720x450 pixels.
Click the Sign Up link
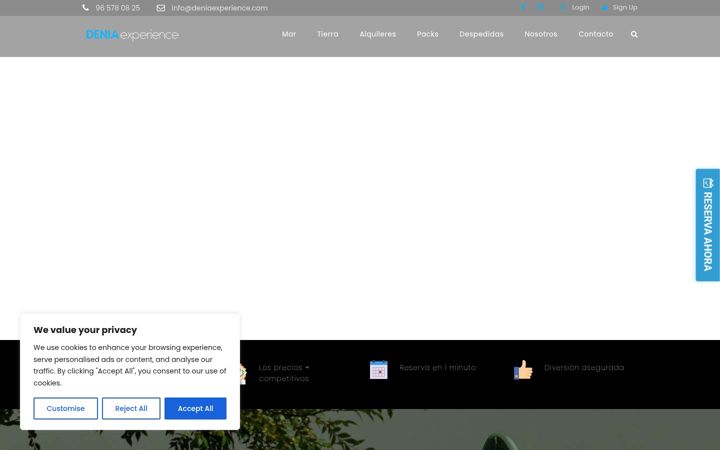coord(625,7)
